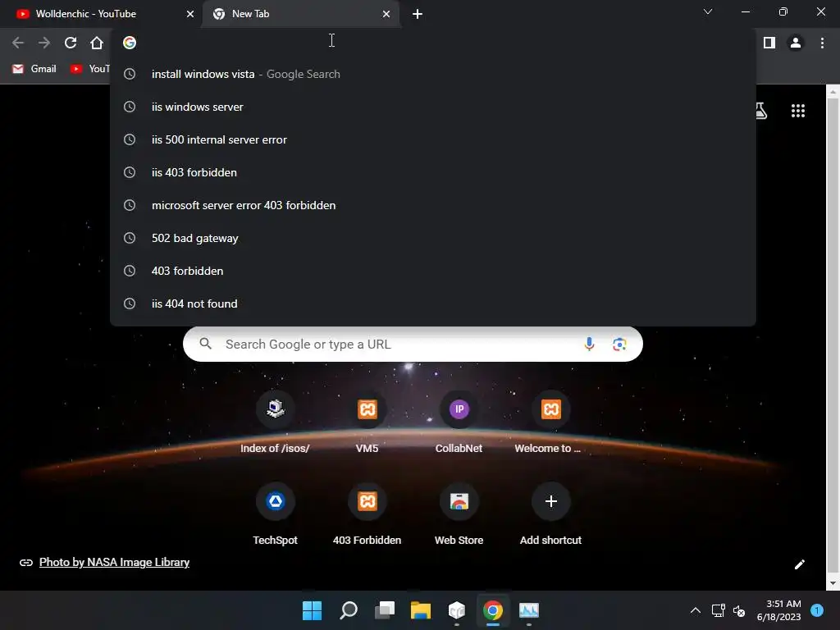Select the New Tab tab

click(300, 14)
